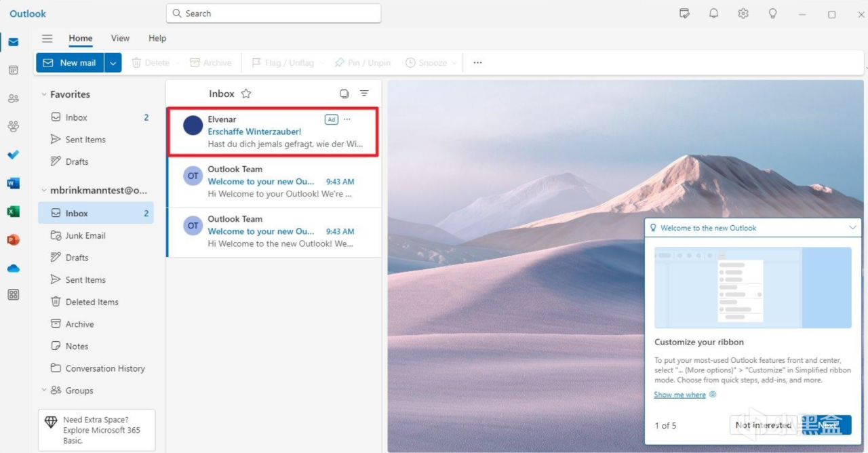Viewport: 868px width, 453px height.
Task: Select Drafts under Favorites
Action: click(96, 161)
